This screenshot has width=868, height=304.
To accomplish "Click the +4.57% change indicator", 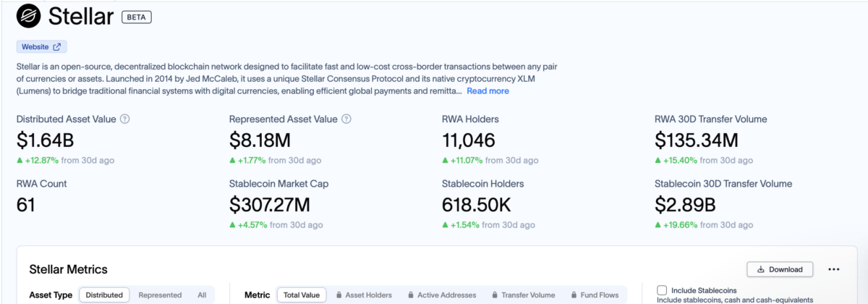I will point(248,225).
